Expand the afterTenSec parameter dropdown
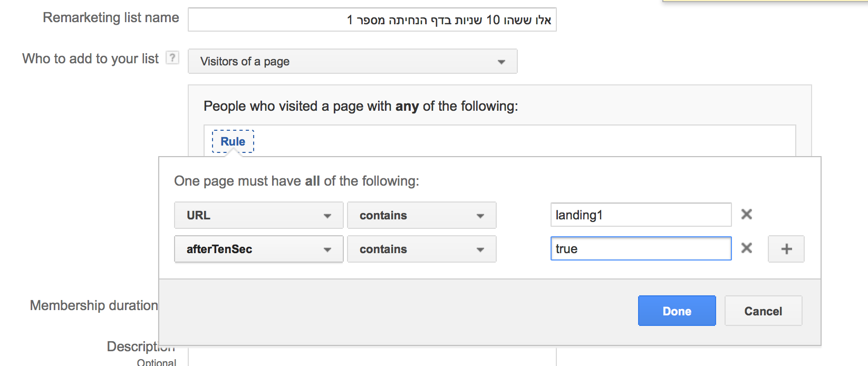This screenshot has height=366, width=868. tap(259, 249)
